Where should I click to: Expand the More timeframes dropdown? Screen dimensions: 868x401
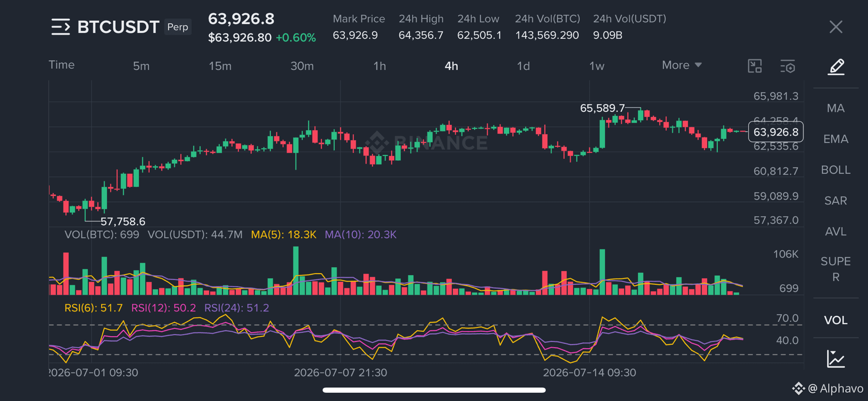(682, 65)
